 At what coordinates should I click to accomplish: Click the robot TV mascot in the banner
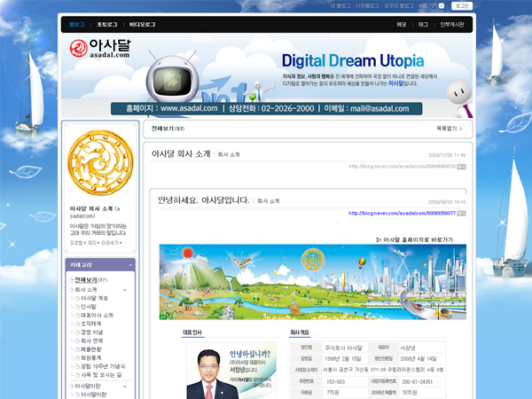(172, 77)
